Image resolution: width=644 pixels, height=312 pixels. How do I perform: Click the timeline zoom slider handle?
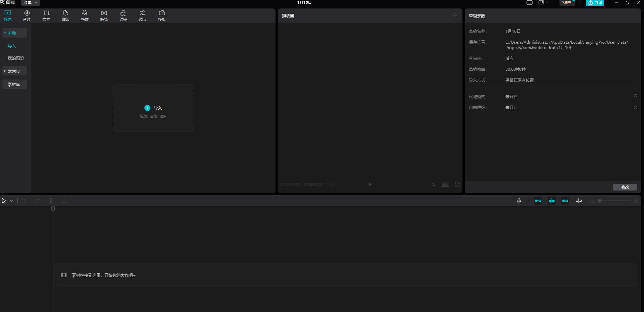point(599,201)
